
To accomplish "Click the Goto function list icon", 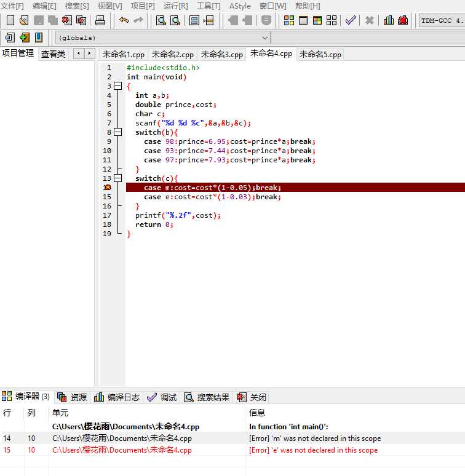I will 194,20.
